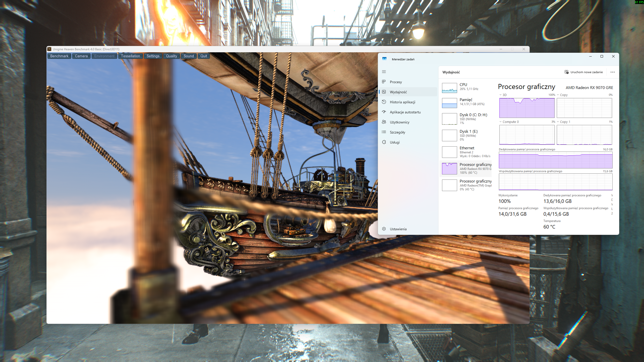The width and height of the screenshot is (644, 362).
Task: Click the 'AMD Radeon RX 9070 GRE' label
Action: 589,87
